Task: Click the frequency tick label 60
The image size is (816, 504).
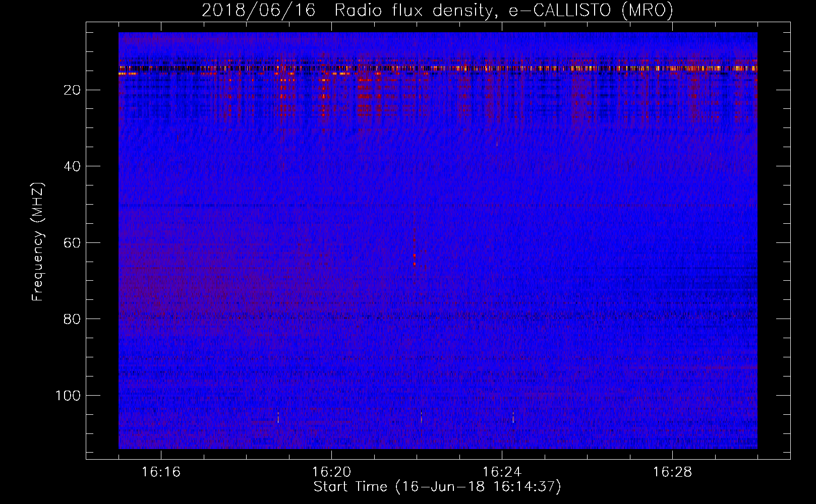Action: tap(73, 243)
